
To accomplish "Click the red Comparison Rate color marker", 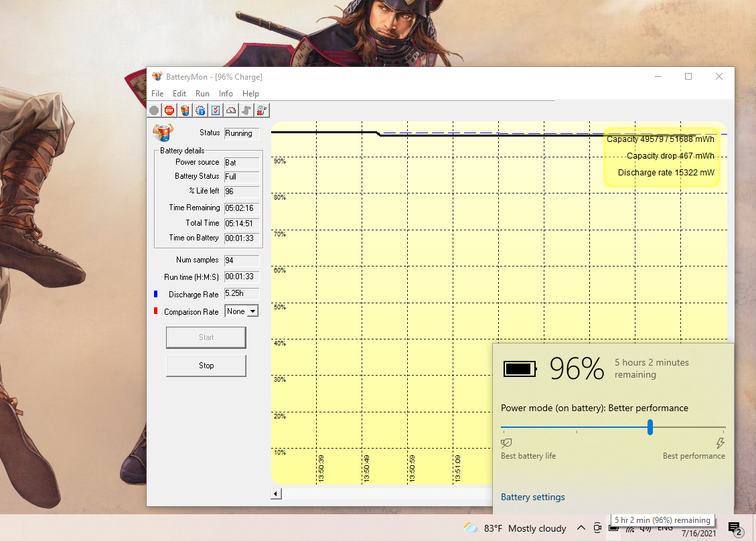I will [156, 311].
